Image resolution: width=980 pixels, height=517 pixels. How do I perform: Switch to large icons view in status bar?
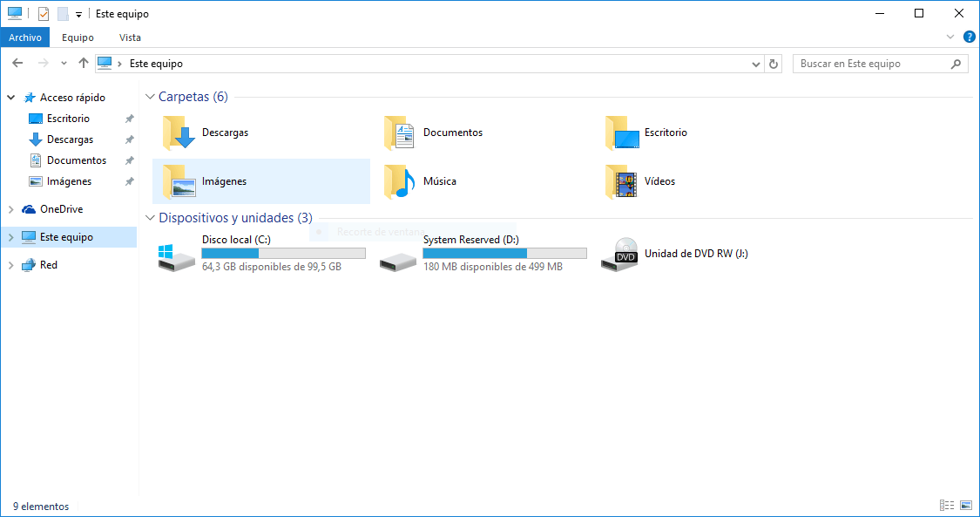965,505
